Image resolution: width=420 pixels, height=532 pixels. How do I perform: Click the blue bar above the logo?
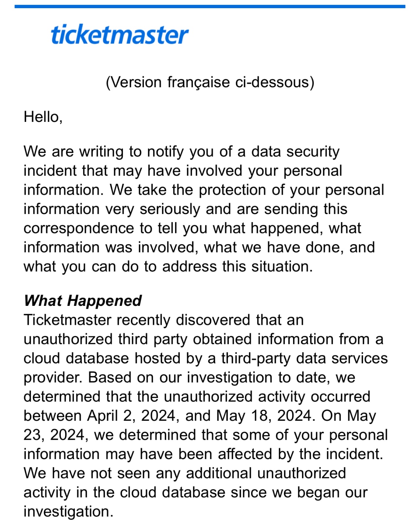[210, 7]
